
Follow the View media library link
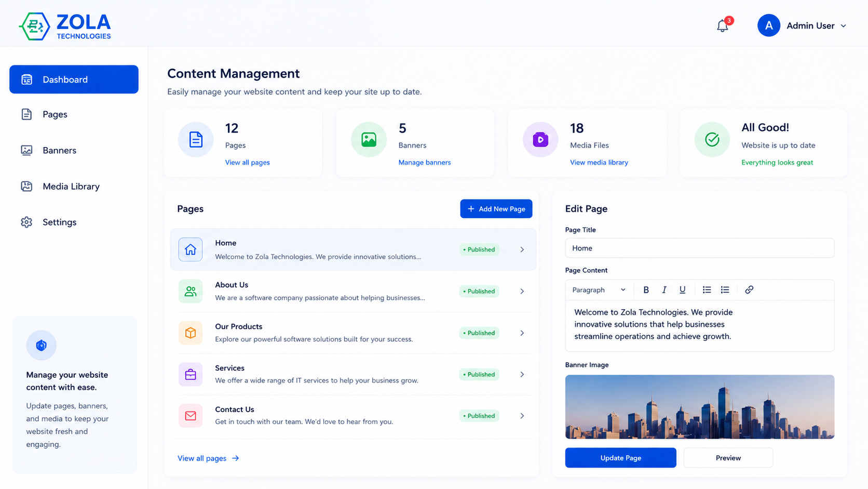[599, 162]
